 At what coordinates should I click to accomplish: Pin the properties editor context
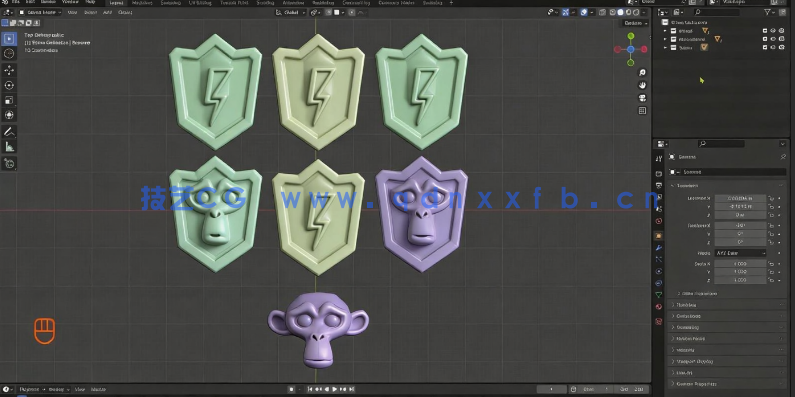click(783, 157)
